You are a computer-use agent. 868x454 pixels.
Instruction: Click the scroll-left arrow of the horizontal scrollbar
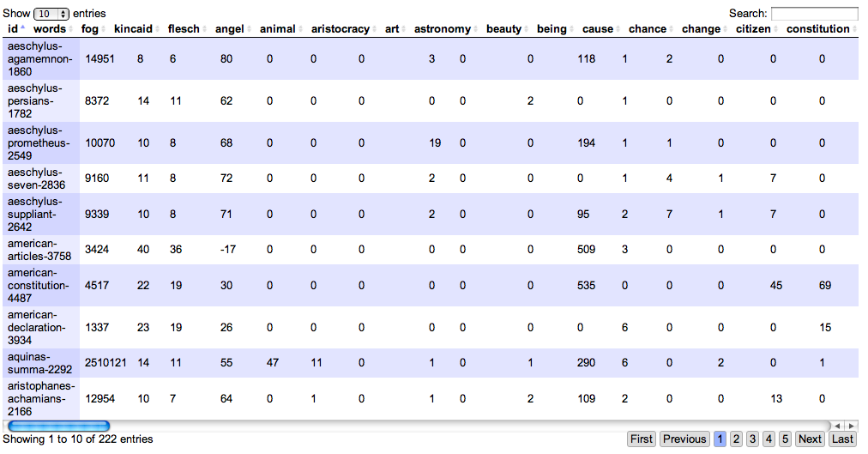pos(840,426)
